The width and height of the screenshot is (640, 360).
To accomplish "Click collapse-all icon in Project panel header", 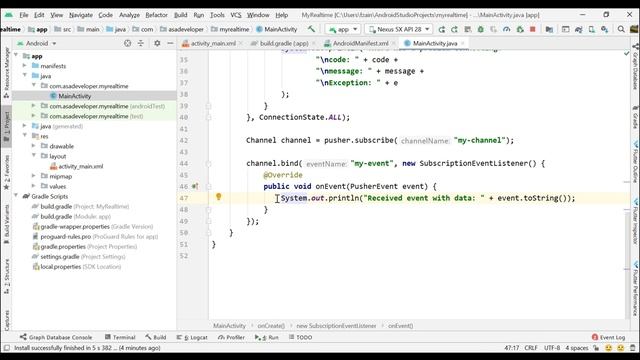I will (140, 43).
